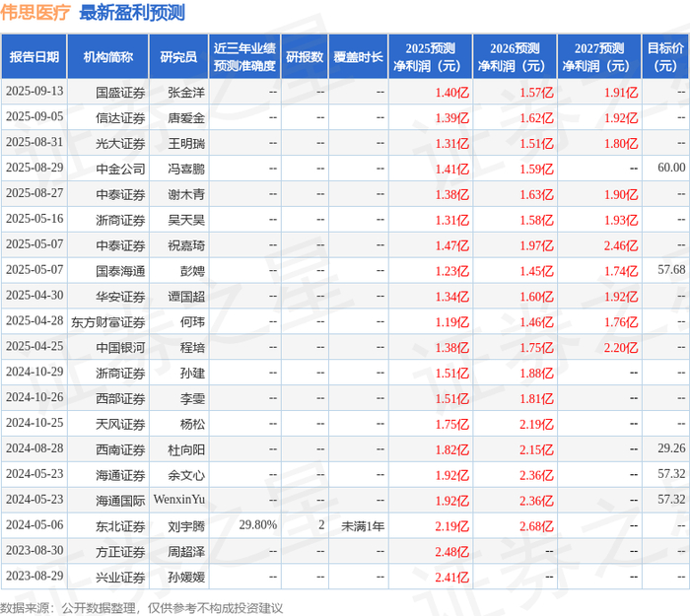690x616 pixels.
Task: Select the 研究员 column header
Action: 178,57
